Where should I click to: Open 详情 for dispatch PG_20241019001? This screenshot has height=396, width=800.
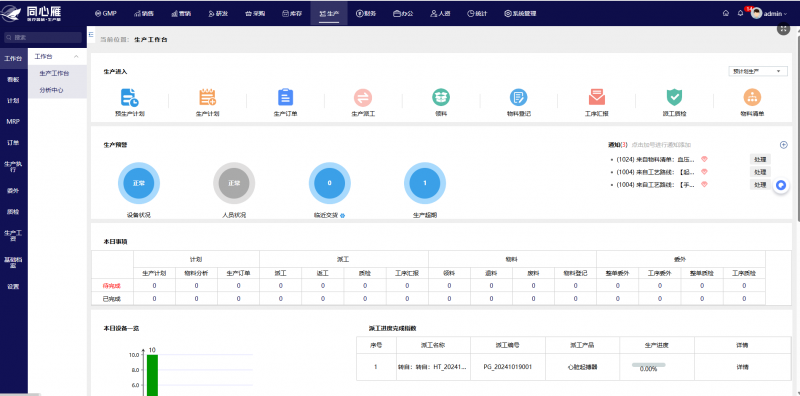(x=742, y=367)
